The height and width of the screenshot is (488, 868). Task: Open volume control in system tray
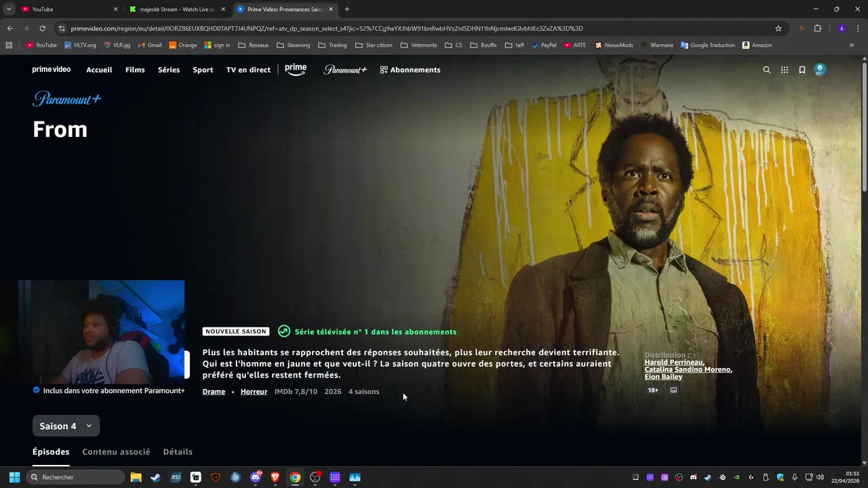(820, 477)
